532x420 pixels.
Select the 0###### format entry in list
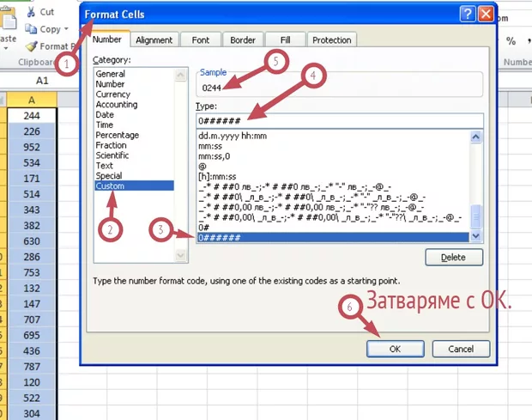(x=333, y=237)
